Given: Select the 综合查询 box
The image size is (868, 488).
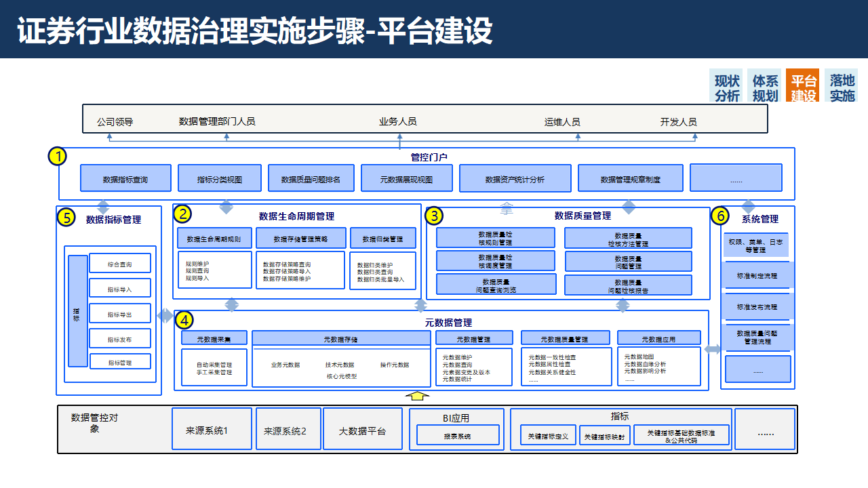Looking at the screenshot, I should point(120,264).
